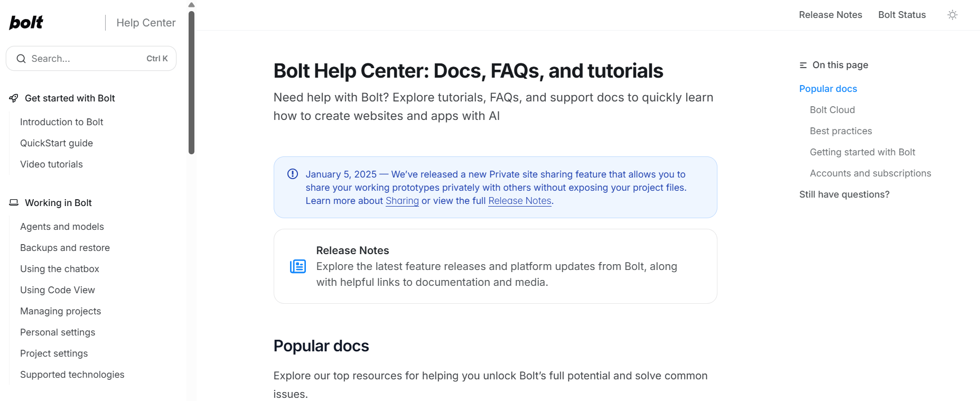The width and height of the screenshot is (980, 401).
Task: Open Personal settings page
Action: (58, 332)
